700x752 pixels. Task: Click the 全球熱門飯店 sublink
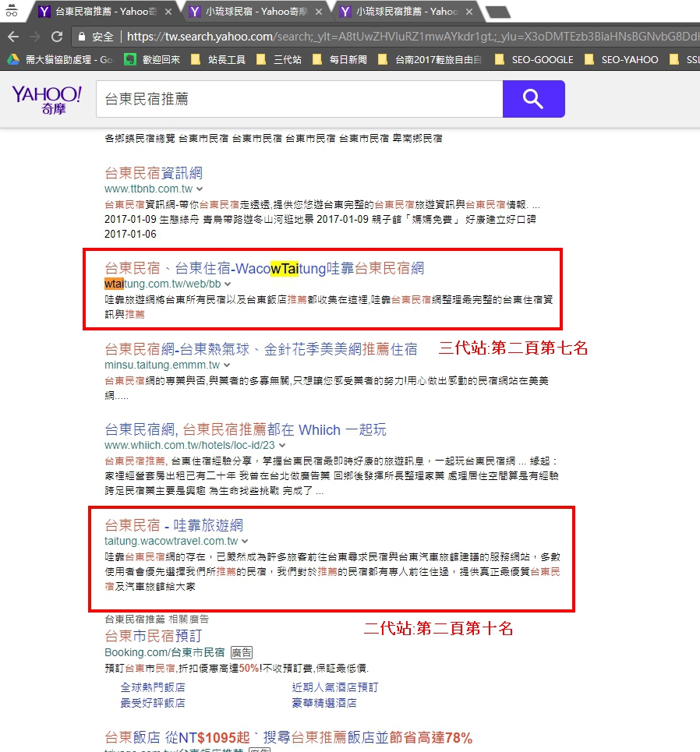click(x=153, y=688)
